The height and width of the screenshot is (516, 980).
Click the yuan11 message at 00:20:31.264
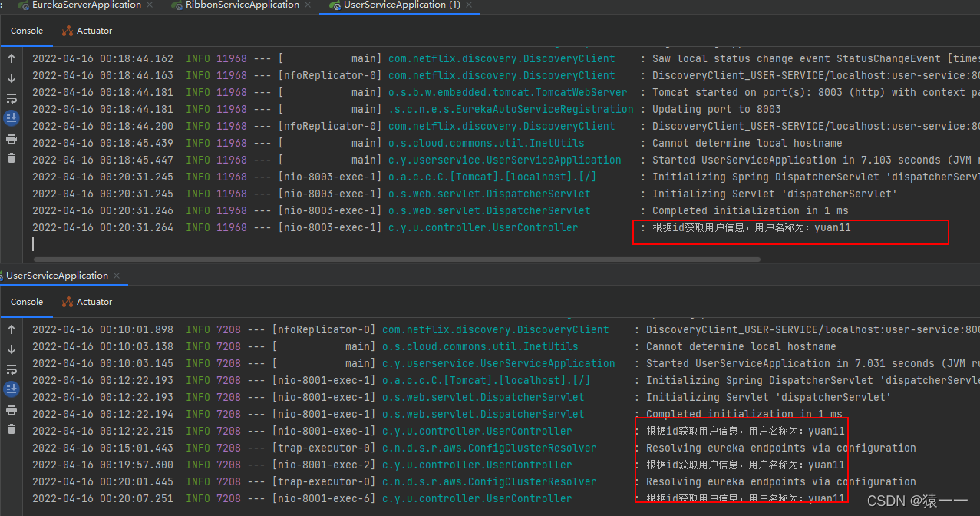pyautogui.click(x=751, y=227)
